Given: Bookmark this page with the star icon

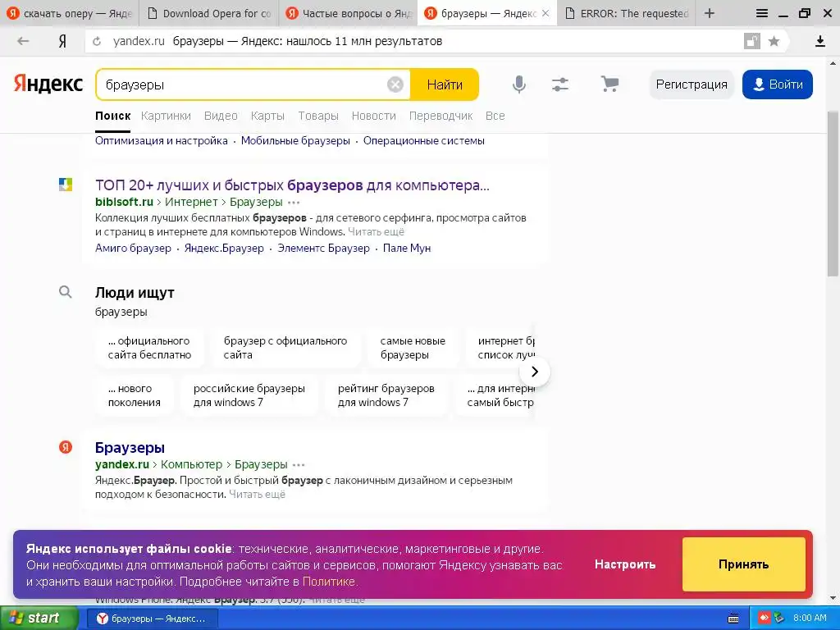Looking at the screenshot, I should 774,41.
